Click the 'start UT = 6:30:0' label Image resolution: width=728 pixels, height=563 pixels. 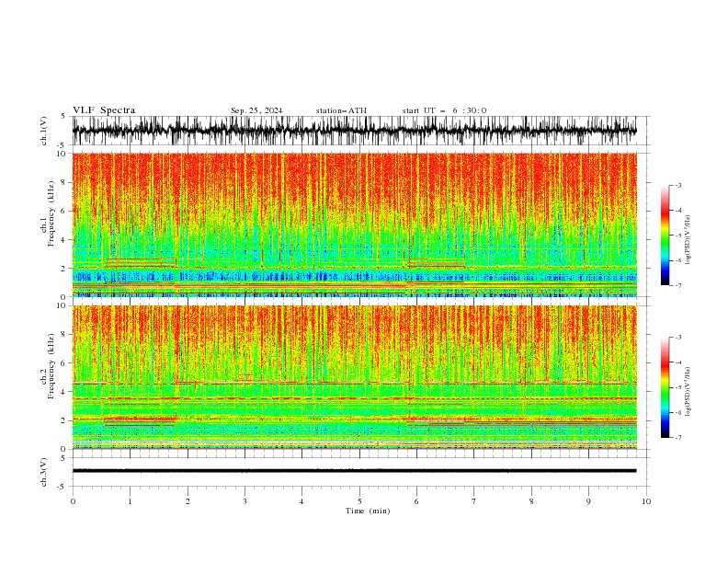point(444,110)
